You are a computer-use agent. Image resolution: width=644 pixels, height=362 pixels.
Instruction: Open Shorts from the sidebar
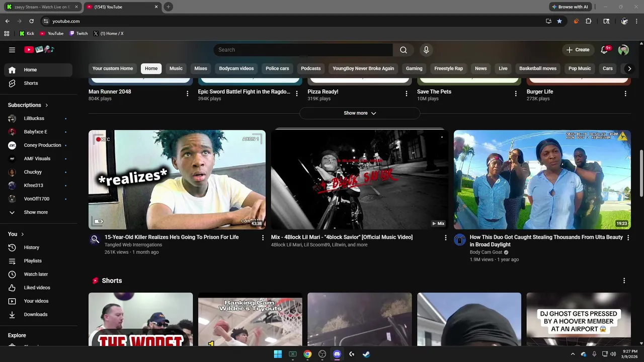pyautogui.click(x=38, y=83)
